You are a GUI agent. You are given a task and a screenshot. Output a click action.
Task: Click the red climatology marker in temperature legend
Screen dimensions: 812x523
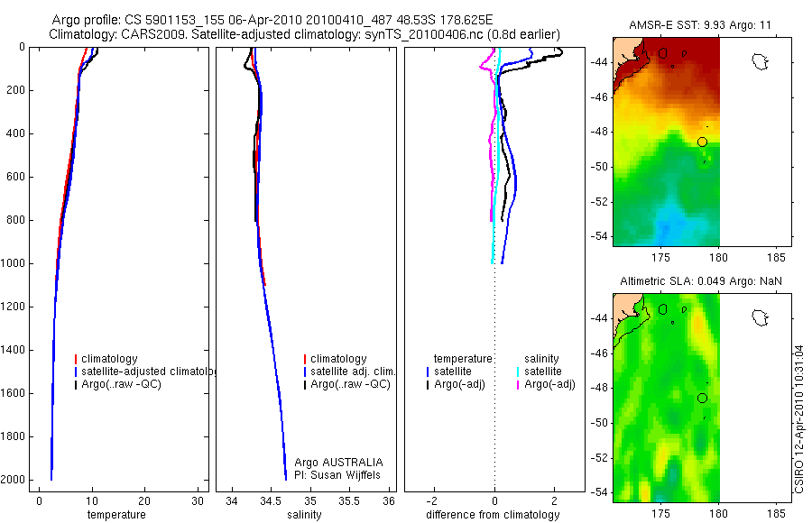pos(76,359)
